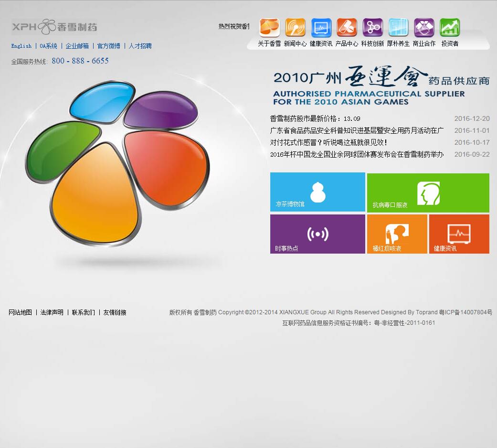
Task: Click the Designed By Toprand credit
Action: tap(409, 312)
